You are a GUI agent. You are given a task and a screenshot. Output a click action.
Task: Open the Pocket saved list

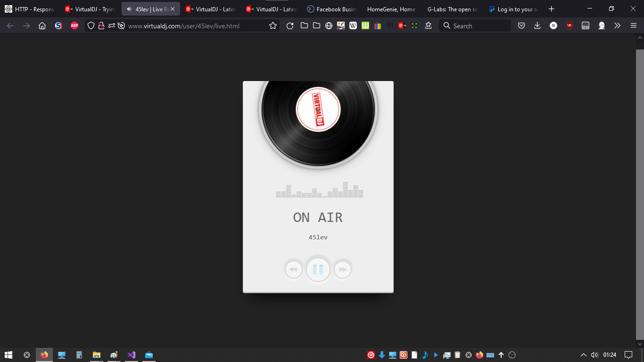(521, 26)
